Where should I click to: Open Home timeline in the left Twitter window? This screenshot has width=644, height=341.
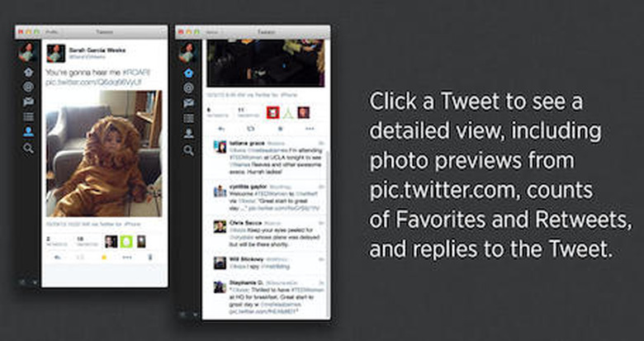click(x=28, y=73)
